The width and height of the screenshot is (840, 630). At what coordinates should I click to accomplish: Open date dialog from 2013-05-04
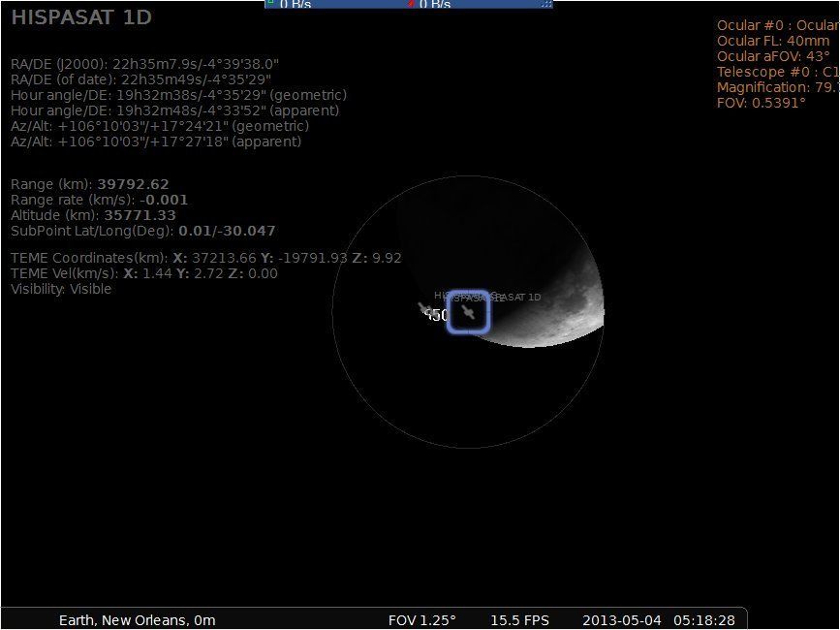pyautogui.click(x=622, y=620)
